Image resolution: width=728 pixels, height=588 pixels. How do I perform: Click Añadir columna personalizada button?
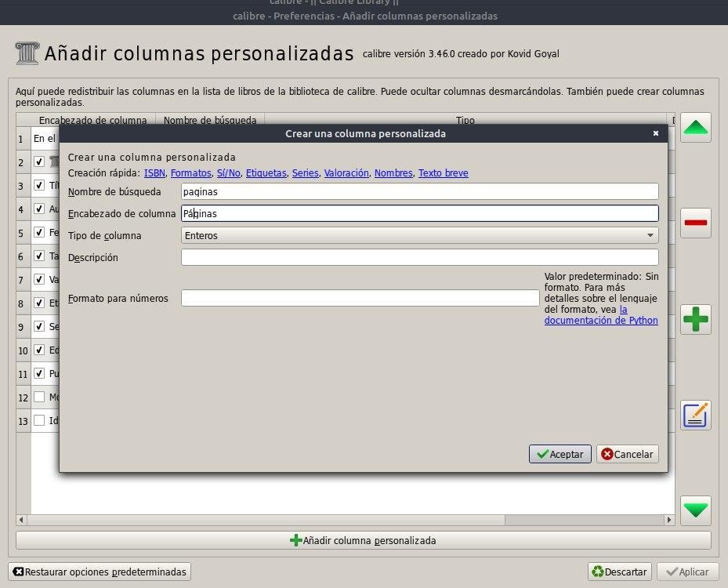[x=363, y=540]
